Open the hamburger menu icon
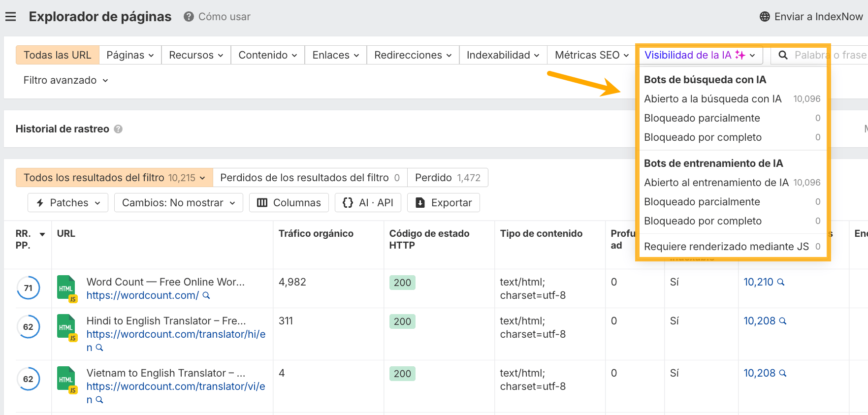The image size is (868, 415). (10, 17)
